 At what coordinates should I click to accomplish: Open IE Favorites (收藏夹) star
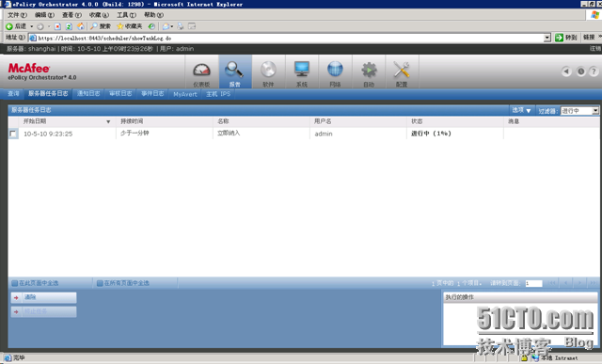coord(130,26)
